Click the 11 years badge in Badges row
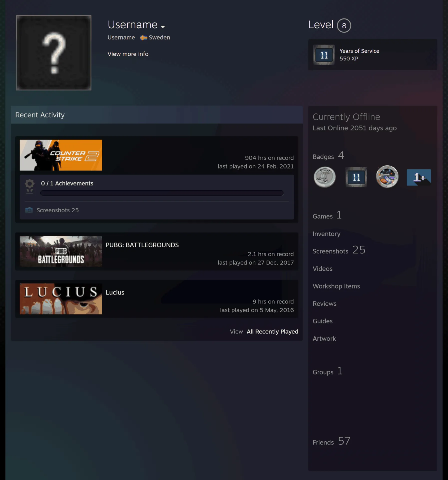Image resolution: width=448 pixels, height=480 pixels. (x=356, y=177)
